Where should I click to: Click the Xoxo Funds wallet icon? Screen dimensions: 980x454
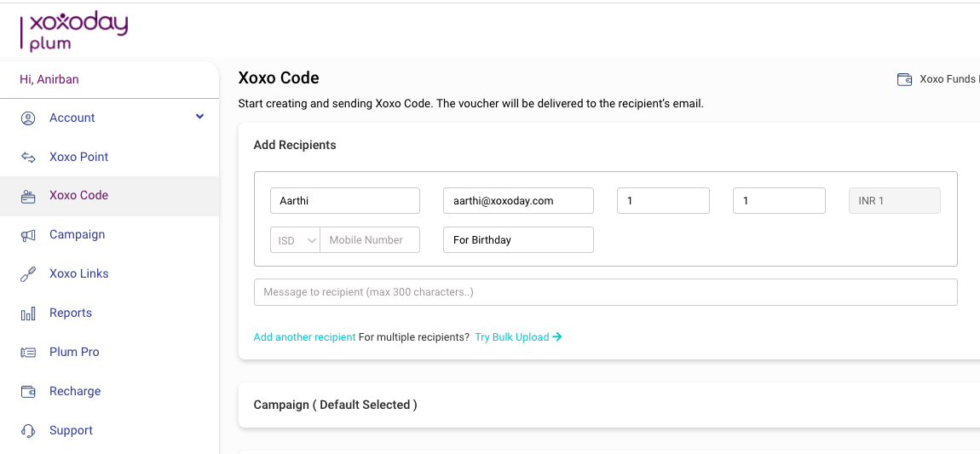(x=904, y=79)
